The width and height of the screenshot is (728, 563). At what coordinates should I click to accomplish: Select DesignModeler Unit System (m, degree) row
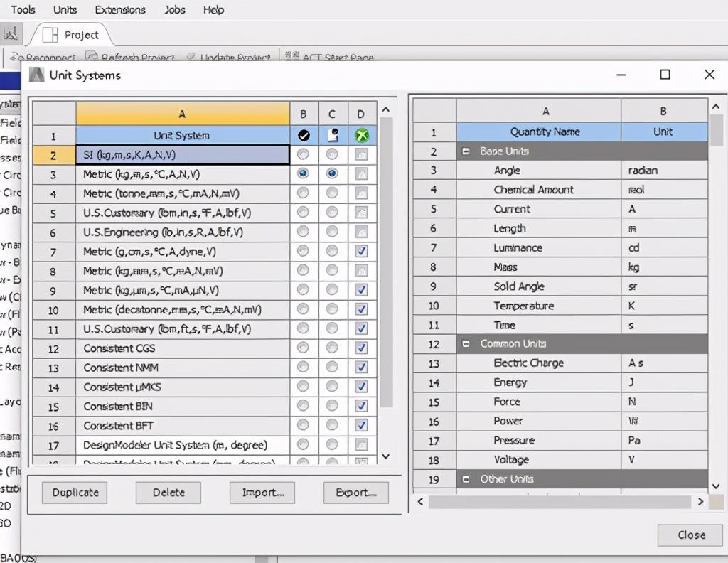pyautogui.click(x=183, y=445)
